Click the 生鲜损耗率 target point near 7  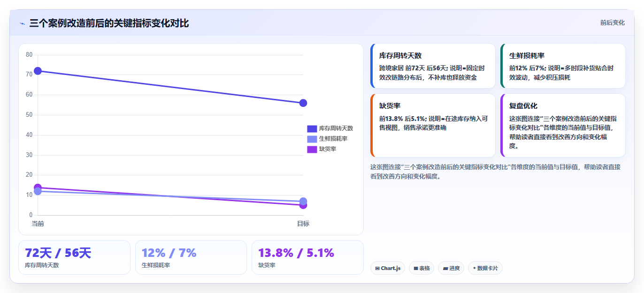click(303, 201)
